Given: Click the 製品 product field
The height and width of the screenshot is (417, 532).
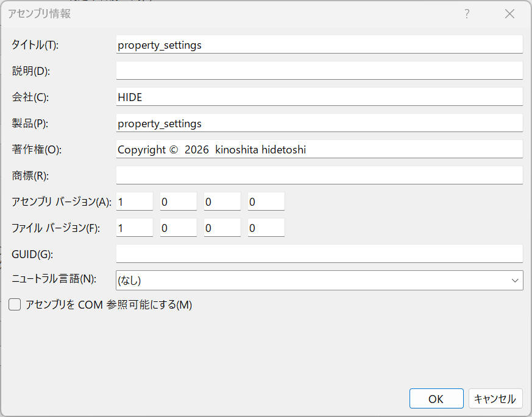Looking at the screenshot, I should [319, 123].
